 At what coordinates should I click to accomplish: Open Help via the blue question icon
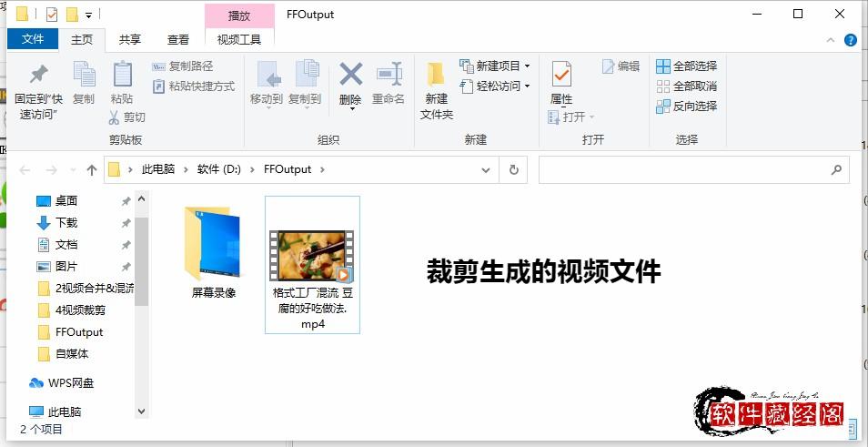pyautogui.click(x=851, y=40)
